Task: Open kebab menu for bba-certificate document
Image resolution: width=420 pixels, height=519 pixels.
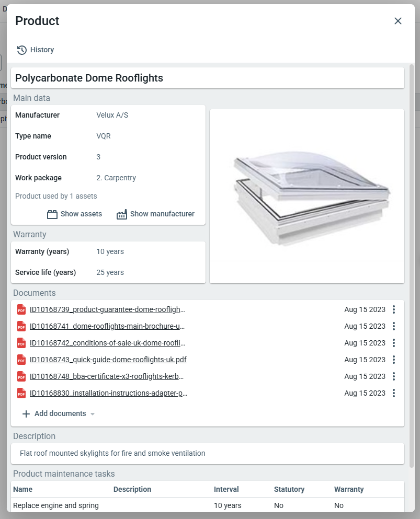Action: coord(394,376)
